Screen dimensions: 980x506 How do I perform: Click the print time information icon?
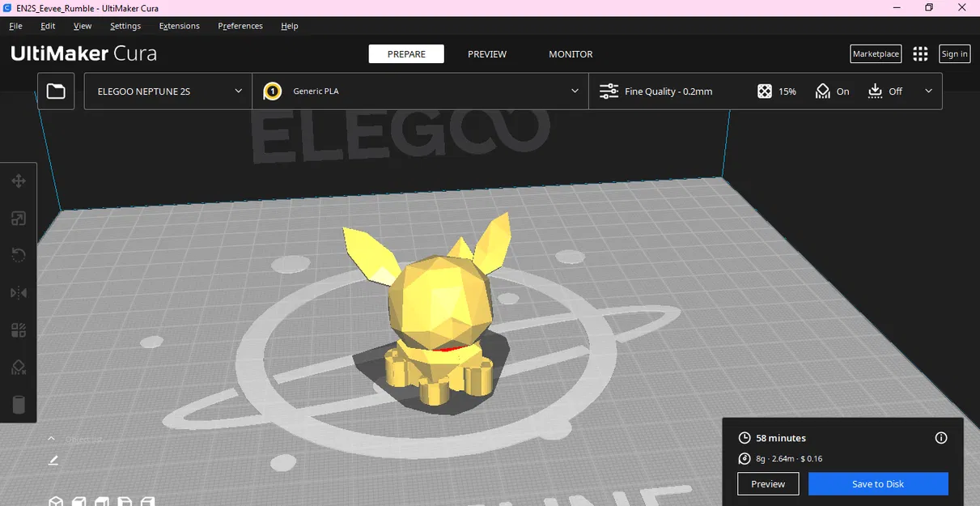pyautogui.click(x=941, y=437)
